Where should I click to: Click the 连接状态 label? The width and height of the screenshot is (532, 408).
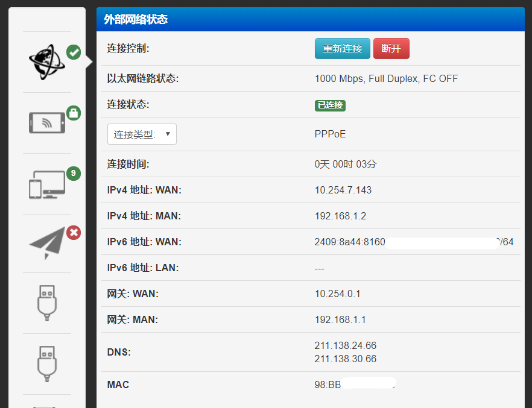point(128,104)
